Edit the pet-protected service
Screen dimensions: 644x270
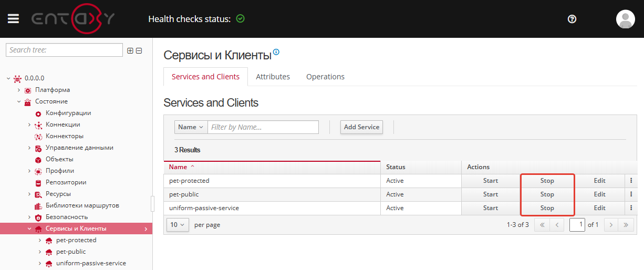(599, 181)
